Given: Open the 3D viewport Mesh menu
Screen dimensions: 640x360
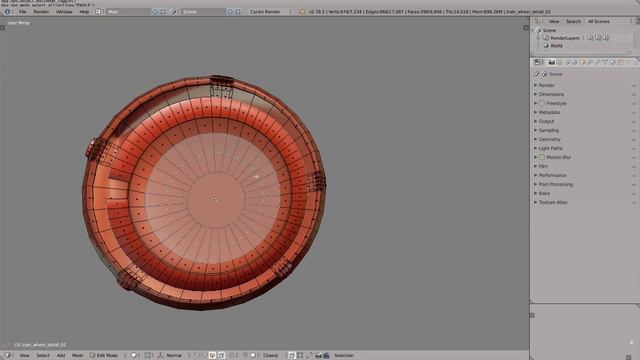Looking at the screenshot, I should click(x=78, y=356).
